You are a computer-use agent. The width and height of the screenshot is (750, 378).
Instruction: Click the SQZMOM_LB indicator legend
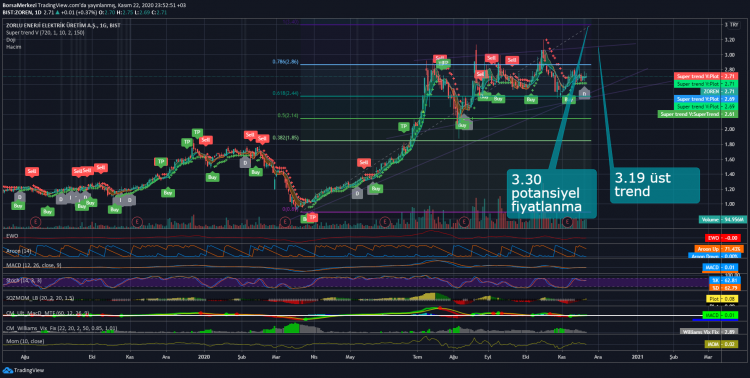pyautogui.click(x=40, y=298)
